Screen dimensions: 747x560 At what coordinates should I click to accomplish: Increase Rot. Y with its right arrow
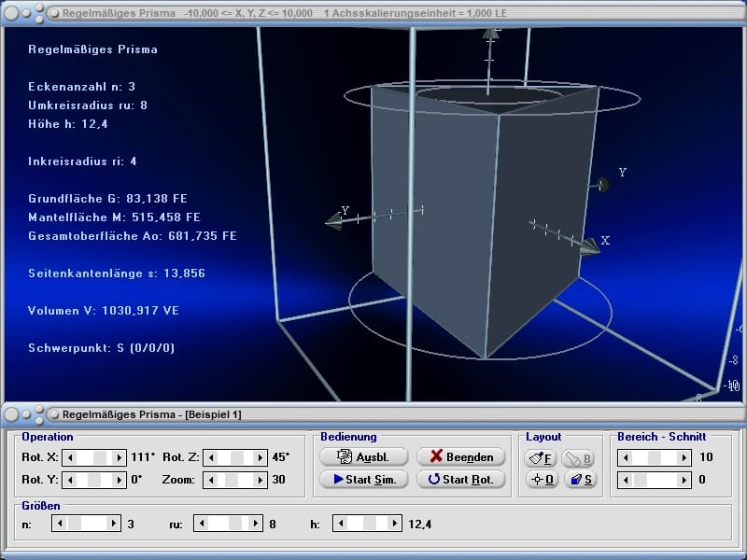[120, 480]
